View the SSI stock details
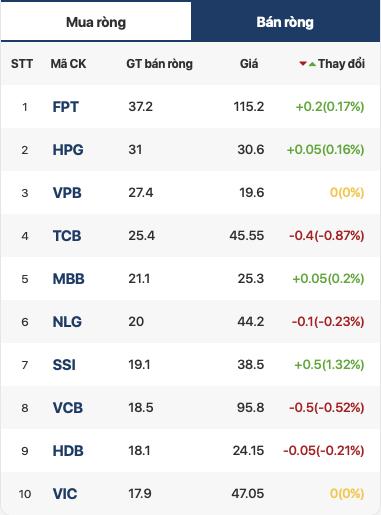Screen dimensions: 381x515 pyautogui.click(x=64, y=365)
